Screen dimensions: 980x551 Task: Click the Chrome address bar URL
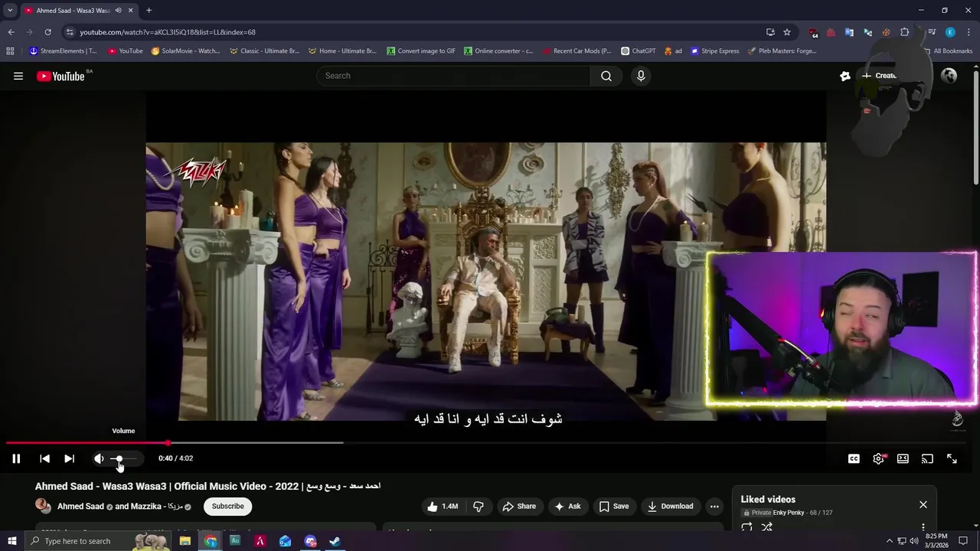[168, 32]
